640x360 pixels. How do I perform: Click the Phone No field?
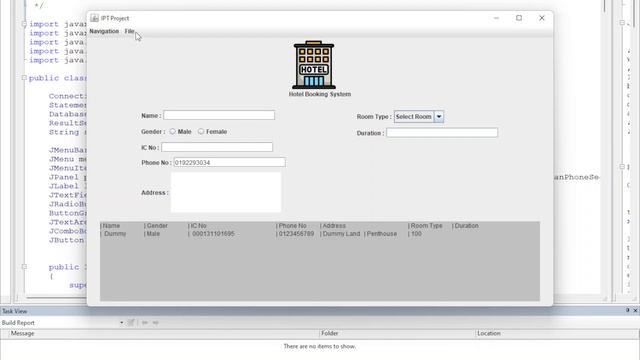229,162
